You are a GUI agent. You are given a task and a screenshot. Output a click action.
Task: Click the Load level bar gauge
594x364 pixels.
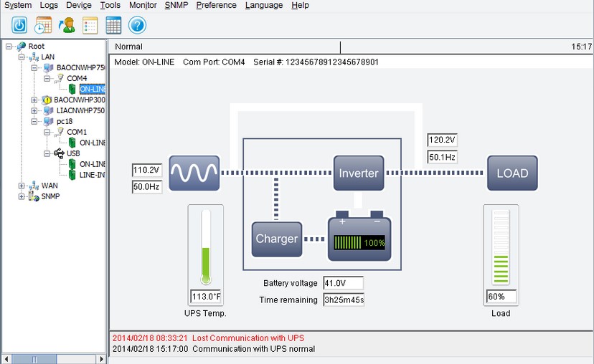coord(501,246)
